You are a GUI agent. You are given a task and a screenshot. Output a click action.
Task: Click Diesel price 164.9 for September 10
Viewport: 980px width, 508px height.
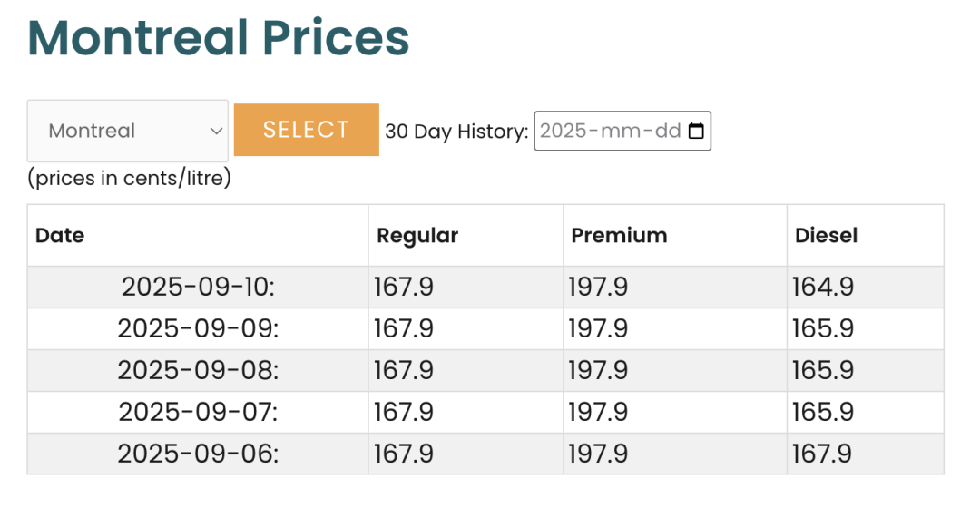pyautogui.click(x=822, y=287)
